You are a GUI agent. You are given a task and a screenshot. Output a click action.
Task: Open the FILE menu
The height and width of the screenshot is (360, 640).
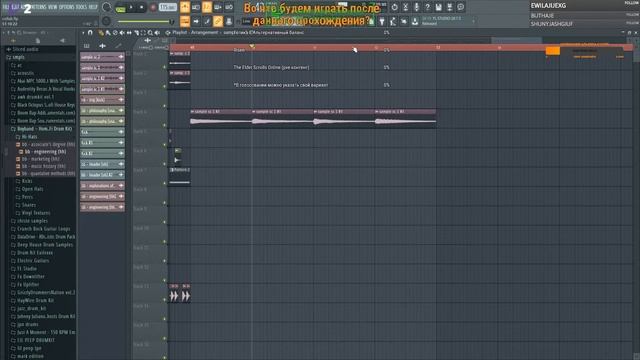pos(6,7)
